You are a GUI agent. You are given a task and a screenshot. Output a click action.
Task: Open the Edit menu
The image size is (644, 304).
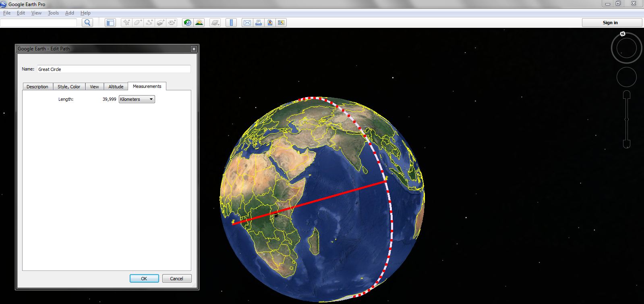coord(21,13)
